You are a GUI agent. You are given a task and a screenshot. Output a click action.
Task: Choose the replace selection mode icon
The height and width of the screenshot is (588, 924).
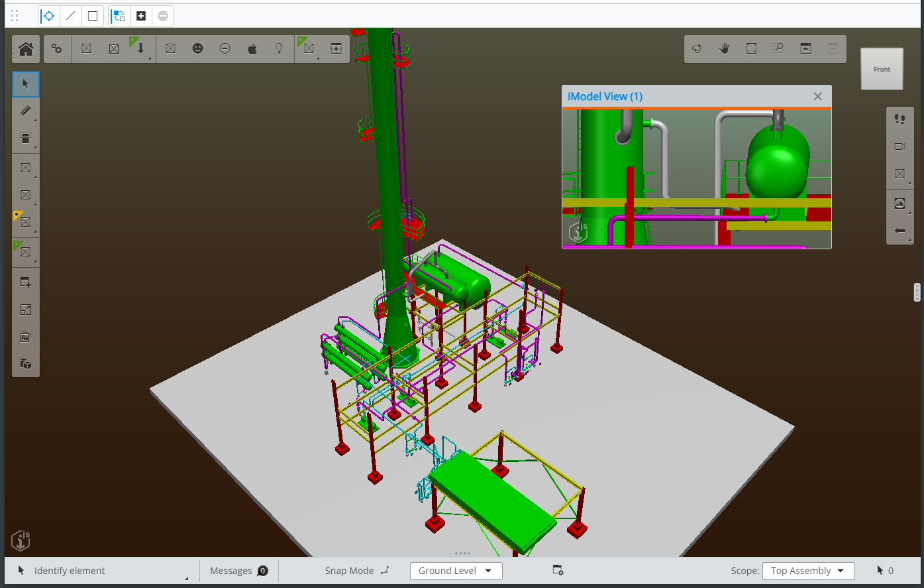tap(119, 16)
